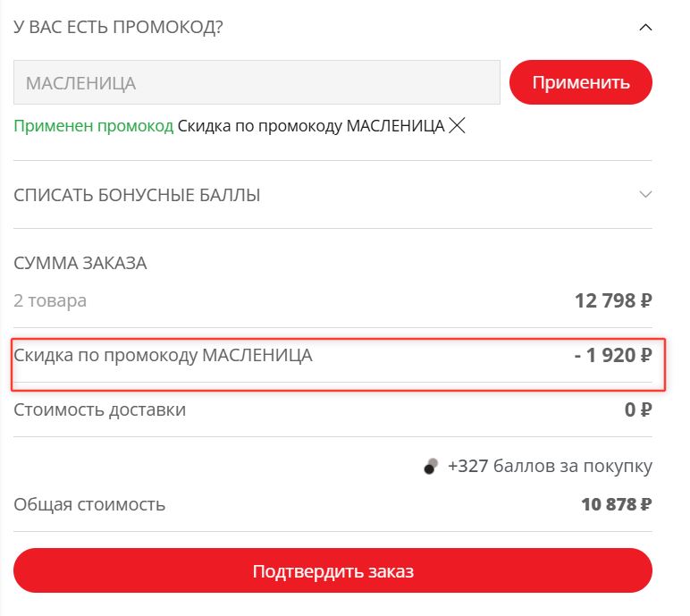
Task: Expand the bonus points chevron
Action: [645, 194]
